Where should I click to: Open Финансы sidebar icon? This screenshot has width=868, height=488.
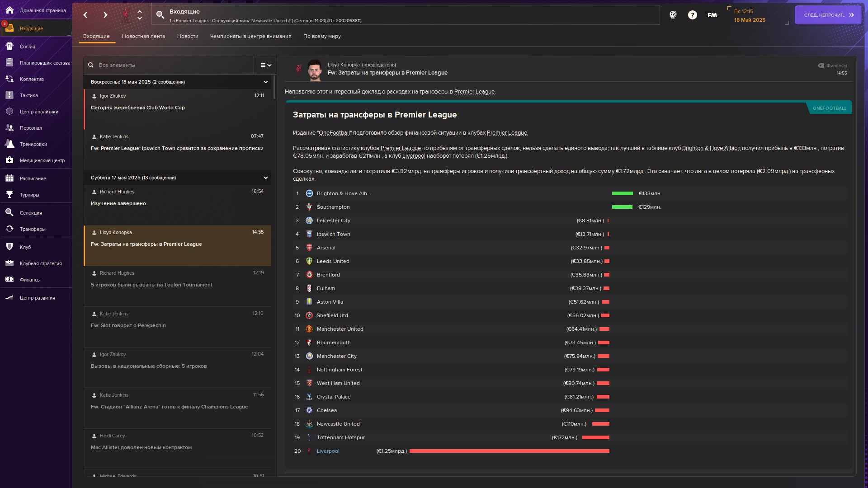click(9, 280)
